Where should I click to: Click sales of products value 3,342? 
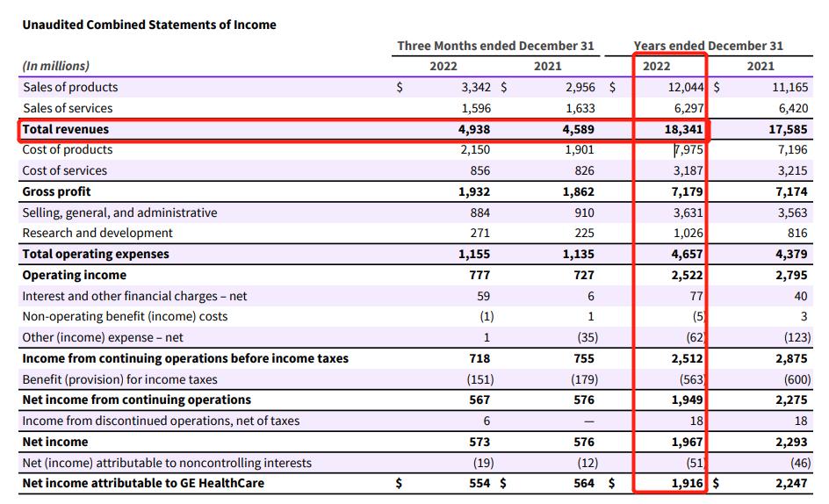point(476,87)
